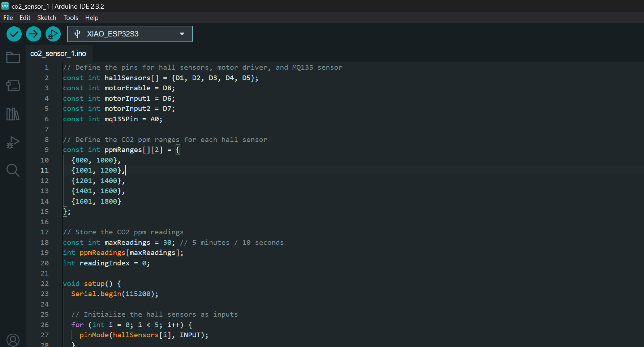The width and height of the screenshot is (644, 347).
Task: Click line number 11 in gutter
Action: (x=44, y=170)
